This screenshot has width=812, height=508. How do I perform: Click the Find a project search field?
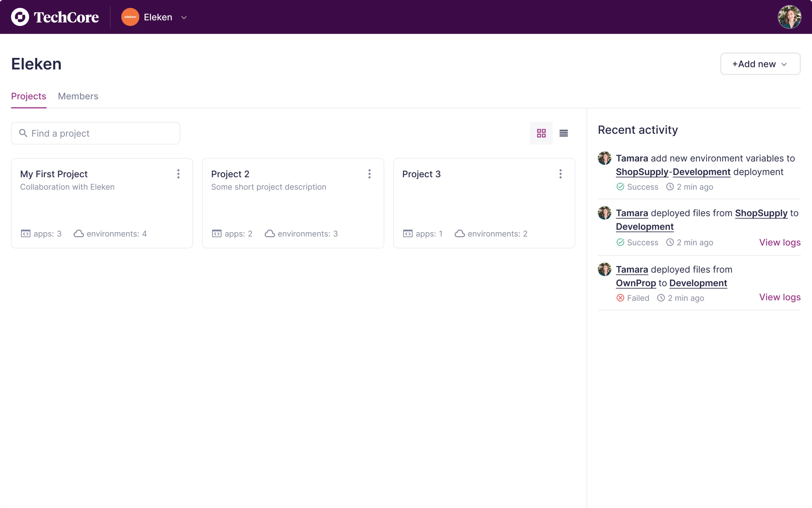tap(95, 133)
